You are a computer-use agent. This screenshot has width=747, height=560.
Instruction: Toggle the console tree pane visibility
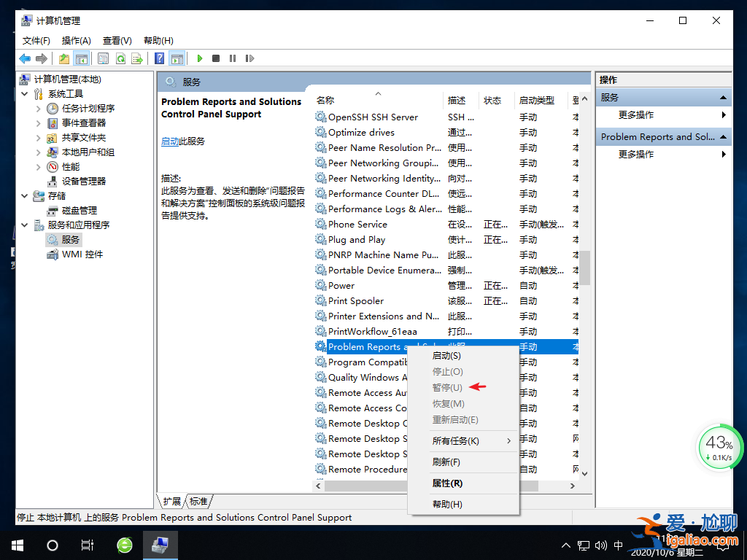coord(82,58)
